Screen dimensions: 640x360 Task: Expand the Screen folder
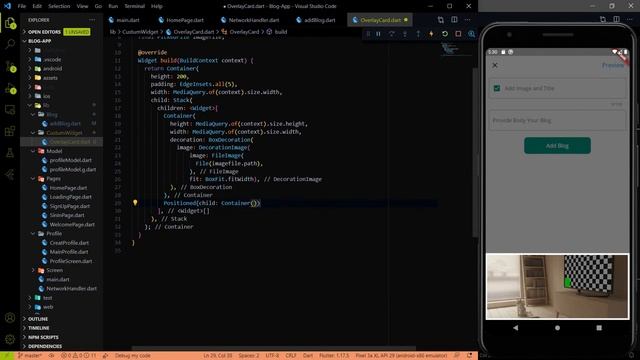54,270
